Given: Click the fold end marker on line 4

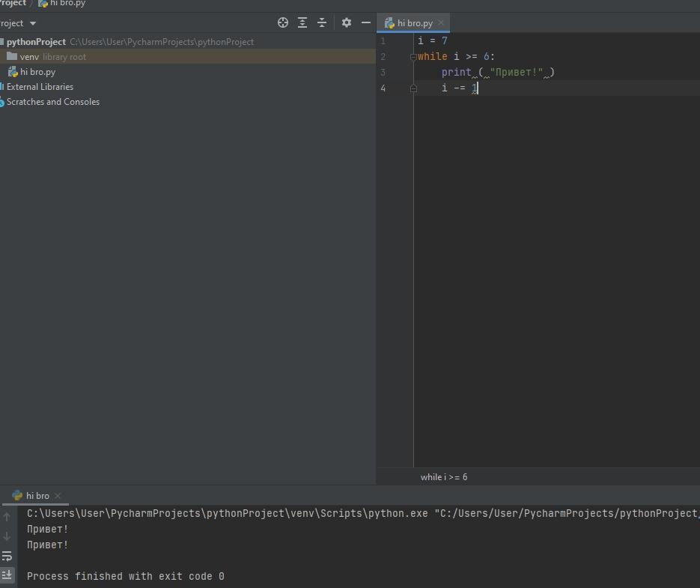Looking at the screenshot, I should (413, 88).
